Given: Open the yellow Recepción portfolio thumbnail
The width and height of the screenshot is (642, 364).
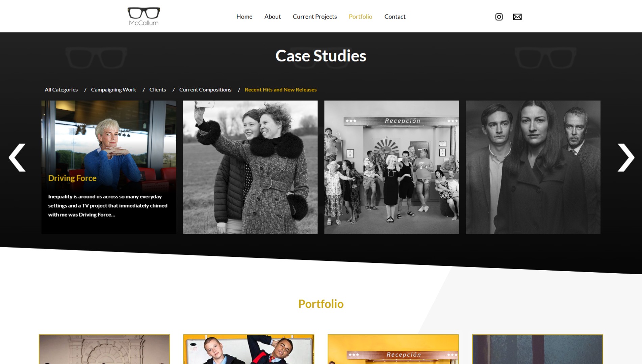Looking at the screenshot, I should pyautogui.click(x=393, y=349).
